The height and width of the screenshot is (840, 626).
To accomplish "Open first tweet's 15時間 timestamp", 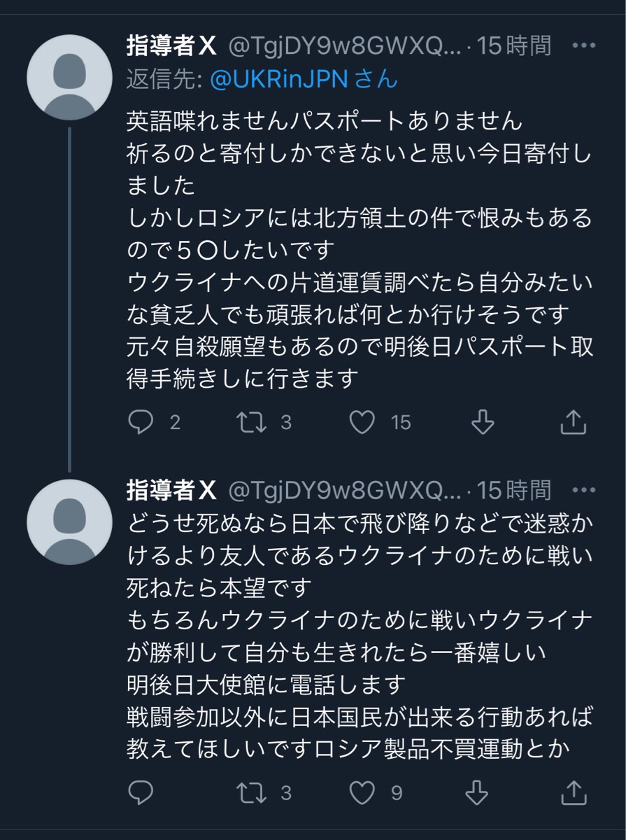I will click(x=516, y=46).
